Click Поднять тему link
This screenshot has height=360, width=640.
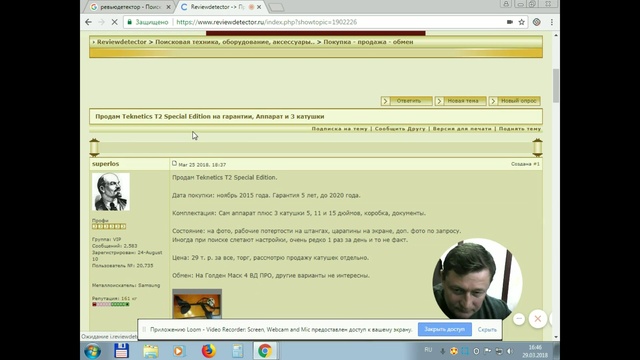pos(520,129)
